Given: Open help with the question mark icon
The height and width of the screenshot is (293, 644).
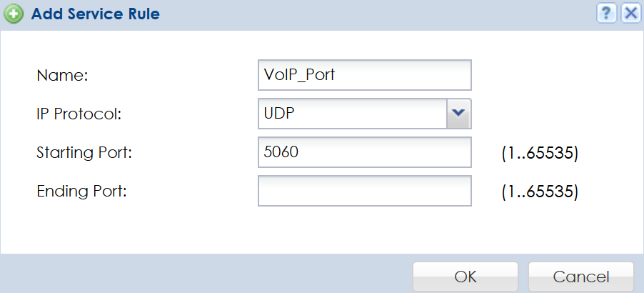Looking at the screenshot, I should coord(605,14).
